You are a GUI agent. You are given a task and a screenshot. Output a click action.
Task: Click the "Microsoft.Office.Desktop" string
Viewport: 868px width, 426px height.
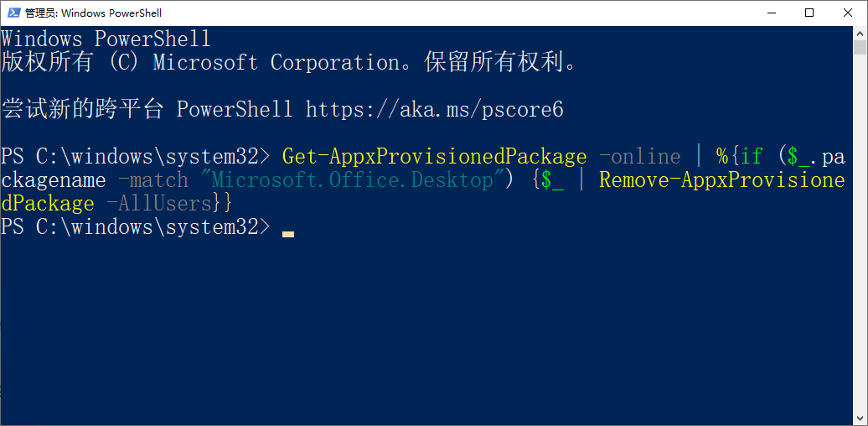[353, 180]
